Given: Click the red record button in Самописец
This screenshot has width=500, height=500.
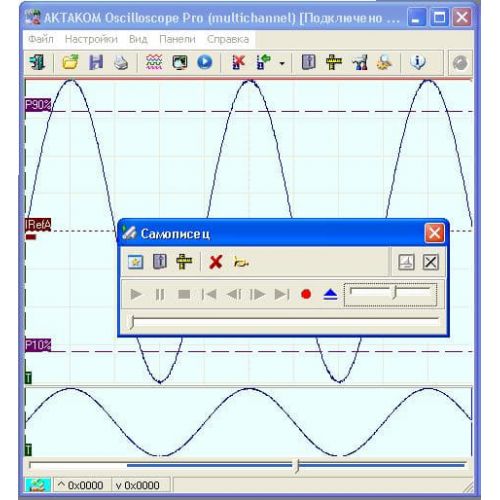Looking at the screenshot, I should 306,294.
